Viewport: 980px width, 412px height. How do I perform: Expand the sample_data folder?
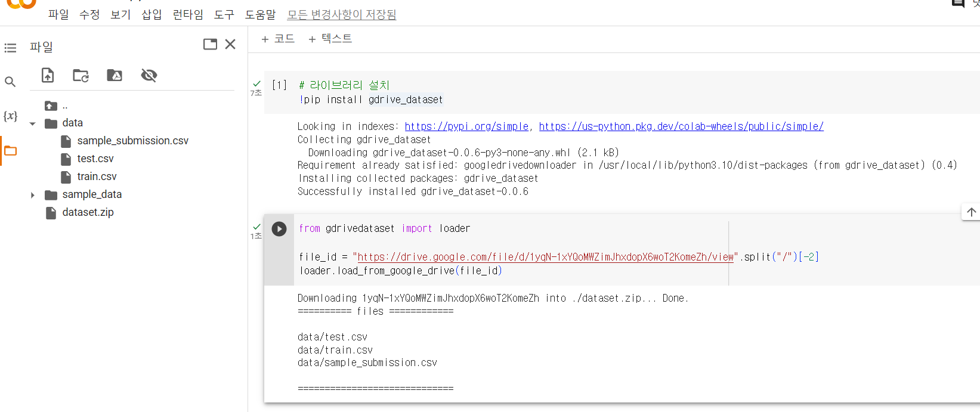tap(33, 195)
